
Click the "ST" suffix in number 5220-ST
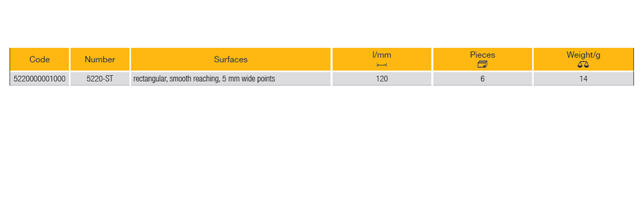[108, 79]
